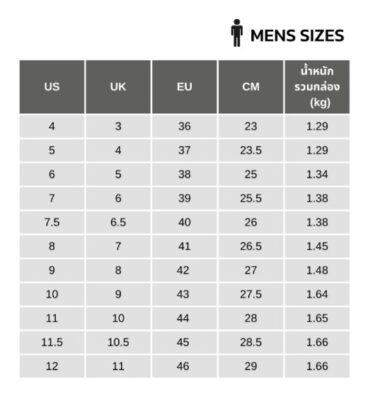Click weight value 1.45
373x400 pixels.
[317, 246]
